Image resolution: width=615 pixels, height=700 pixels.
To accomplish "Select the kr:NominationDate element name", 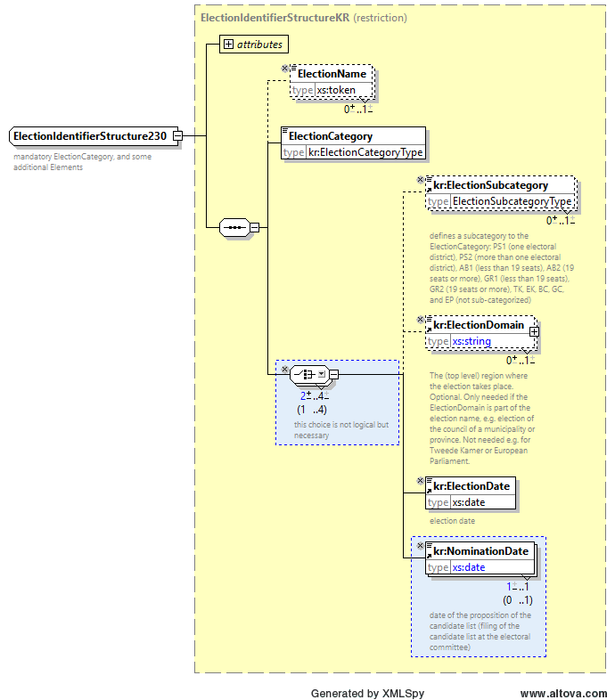I will click(481, 551).
